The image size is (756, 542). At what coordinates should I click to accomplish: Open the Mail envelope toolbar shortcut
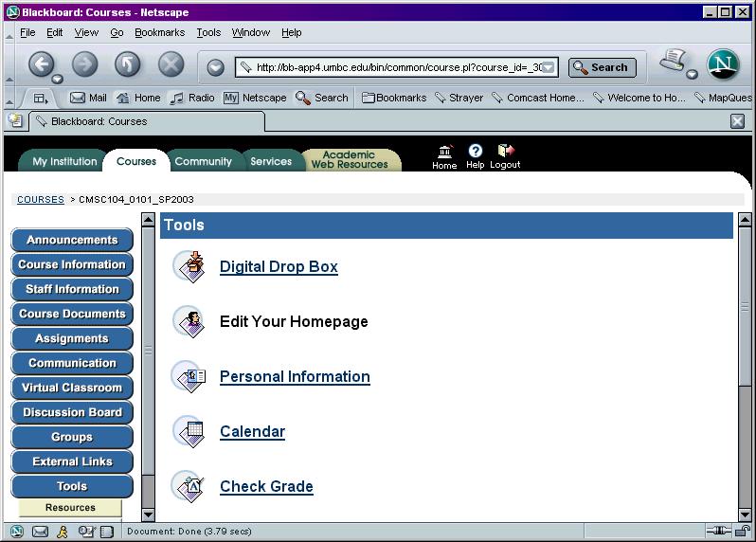[x=88, y=98]
